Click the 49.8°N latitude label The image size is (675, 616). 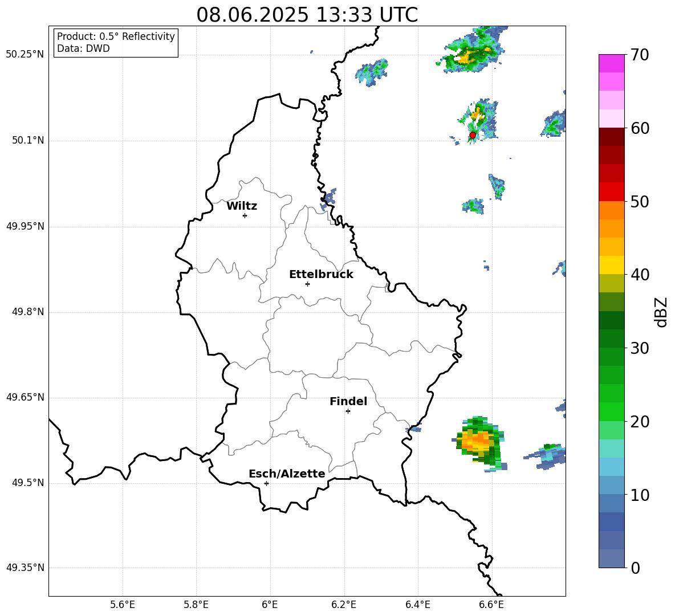pos(28,312)
